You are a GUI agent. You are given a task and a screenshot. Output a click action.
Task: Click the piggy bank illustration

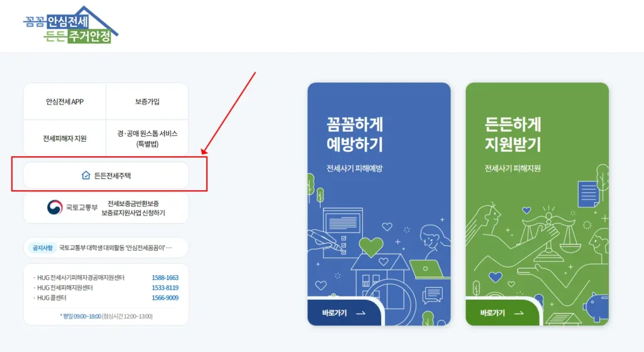pos(596,307)
